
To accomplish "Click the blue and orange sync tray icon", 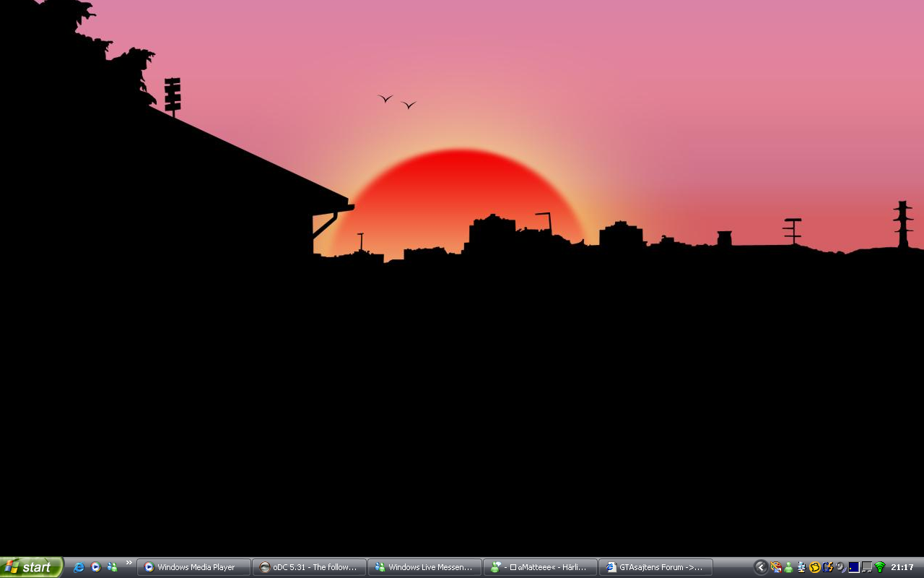I will pyautogui.click(x=828, y=567).
